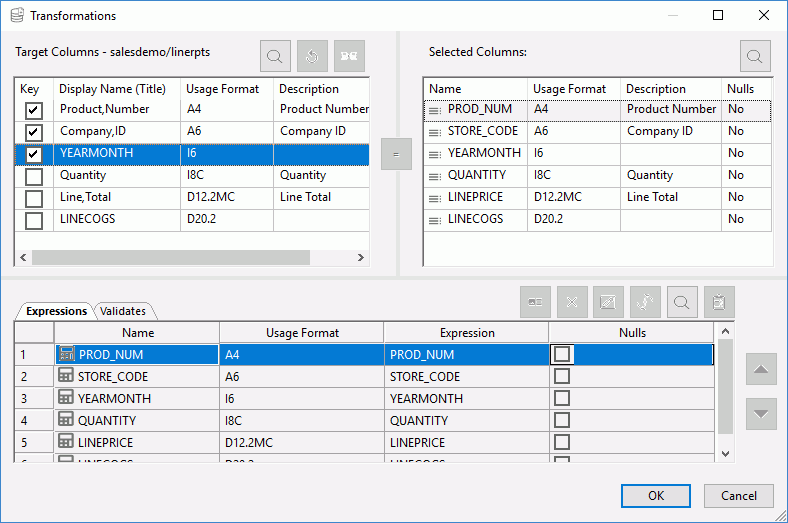Click the calculator icon of LINEPRICE expression
The image size is (788, 523).
66,441
